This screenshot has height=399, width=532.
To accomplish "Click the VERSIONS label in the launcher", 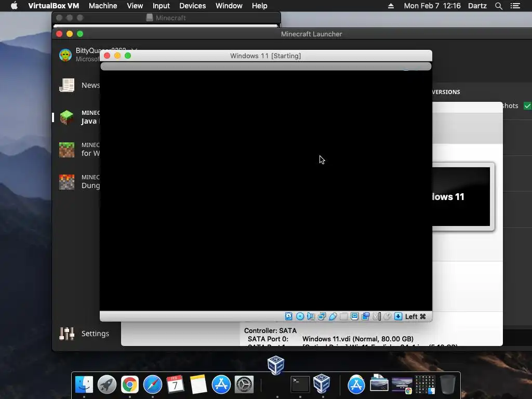I will click(446, 92).
